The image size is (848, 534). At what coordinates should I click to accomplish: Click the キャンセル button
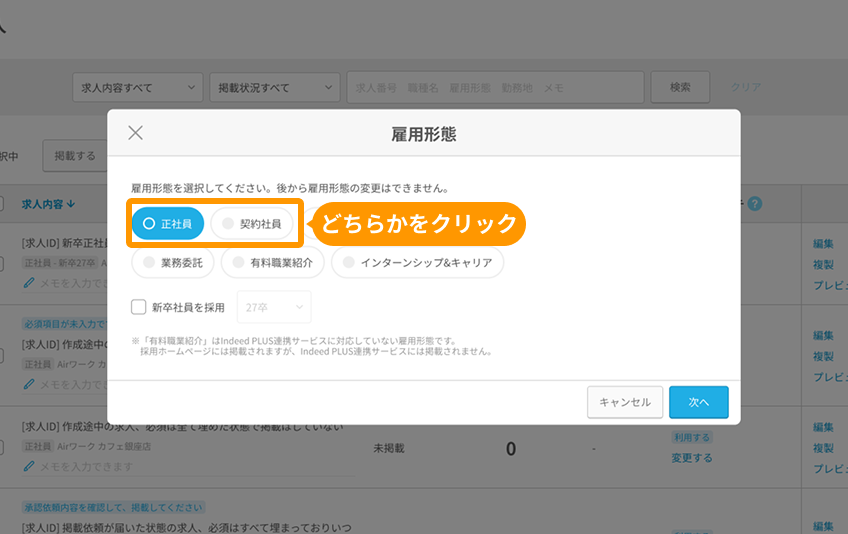tap(625, 402)
